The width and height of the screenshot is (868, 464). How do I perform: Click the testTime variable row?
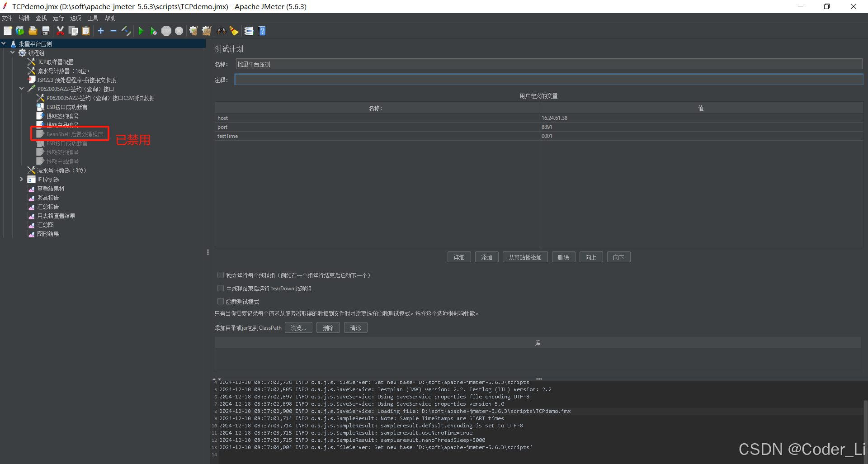point(539,136)
